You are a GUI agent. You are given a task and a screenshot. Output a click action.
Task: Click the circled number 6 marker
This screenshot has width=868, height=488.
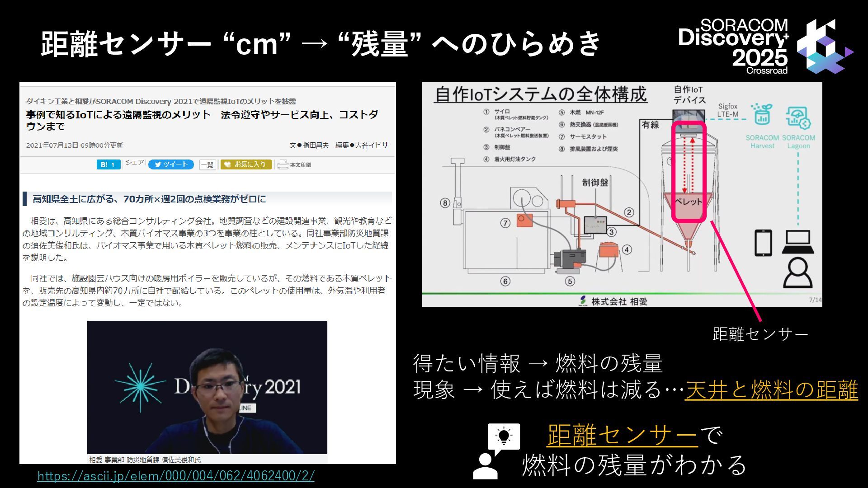(505, 282)
